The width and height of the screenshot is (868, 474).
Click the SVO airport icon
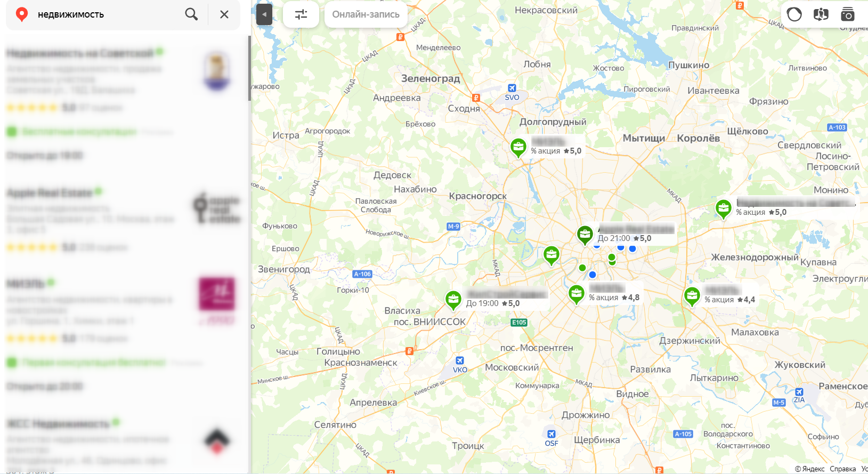[x=512, y=88]
